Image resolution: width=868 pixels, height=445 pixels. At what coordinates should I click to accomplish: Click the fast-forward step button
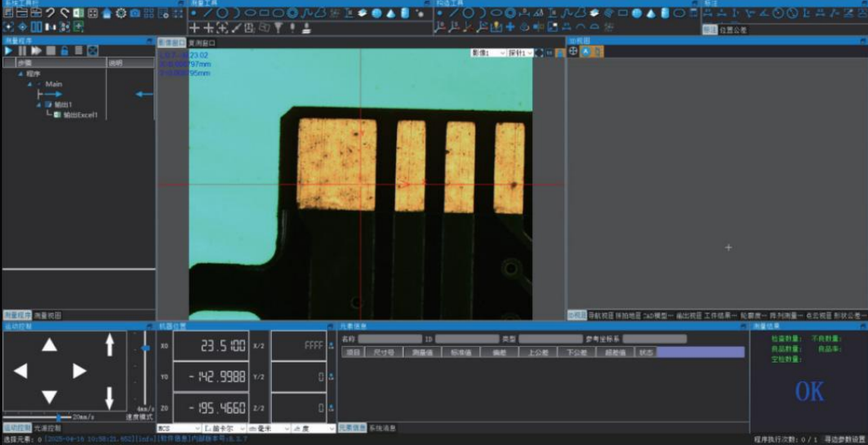click(36, 51)
